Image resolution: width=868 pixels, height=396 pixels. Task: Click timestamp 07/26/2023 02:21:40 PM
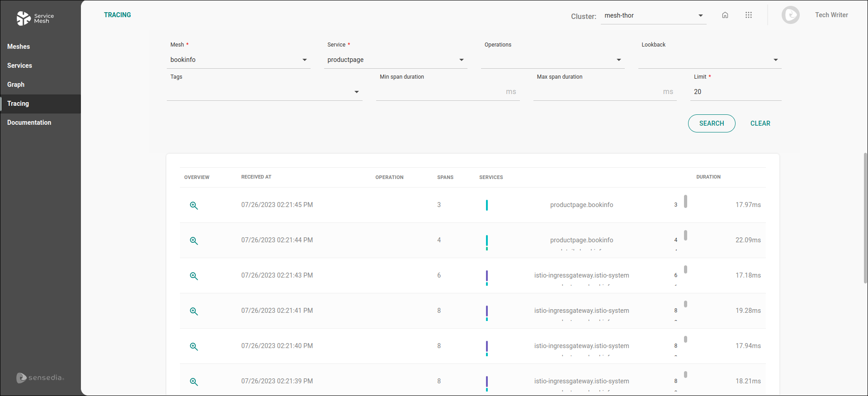coord(277,346)
